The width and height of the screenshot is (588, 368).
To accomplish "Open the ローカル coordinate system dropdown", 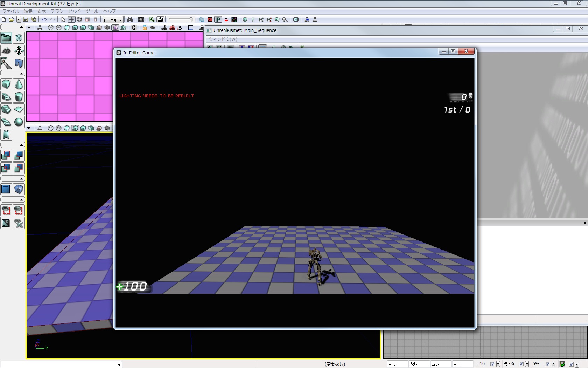I will click(x=113, y=20).
